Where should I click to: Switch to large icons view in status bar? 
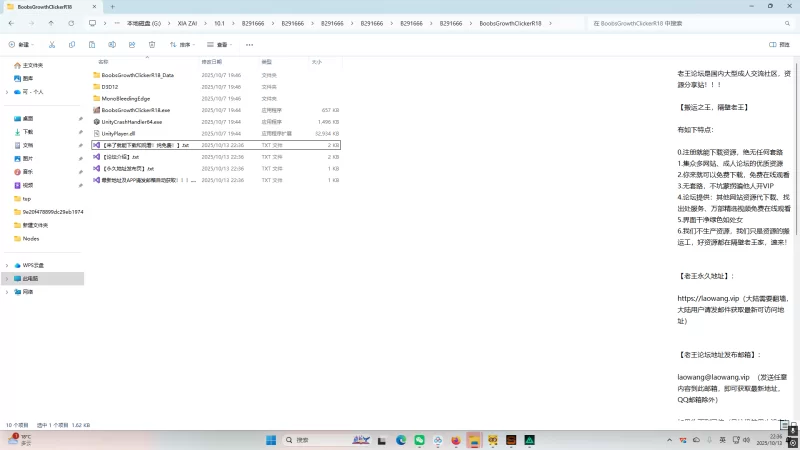(793, 424)
